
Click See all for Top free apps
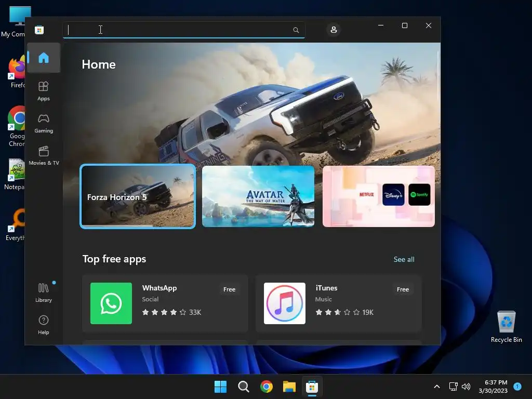(404, 259)
